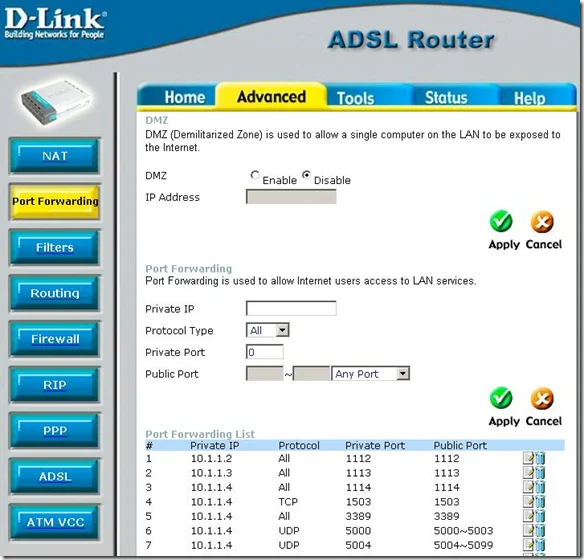Open the Protocol Type dropdown
Screen dimensions: 584x560
point(268,330)
